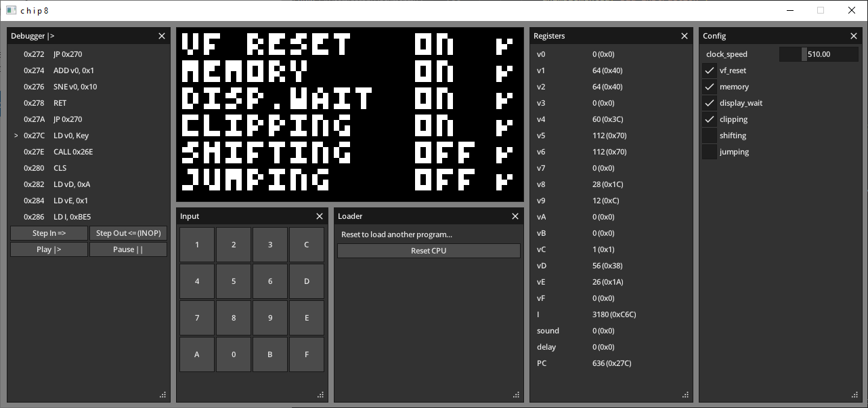Click keypad key 9
The image size is (868, 408).
[x=270, y=318]
